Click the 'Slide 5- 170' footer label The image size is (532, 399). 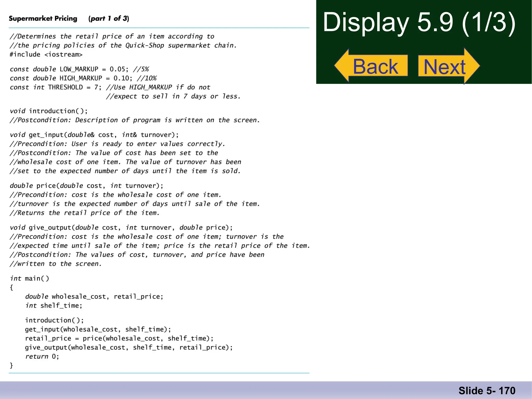pyautogui.click(x=487, y=391)
